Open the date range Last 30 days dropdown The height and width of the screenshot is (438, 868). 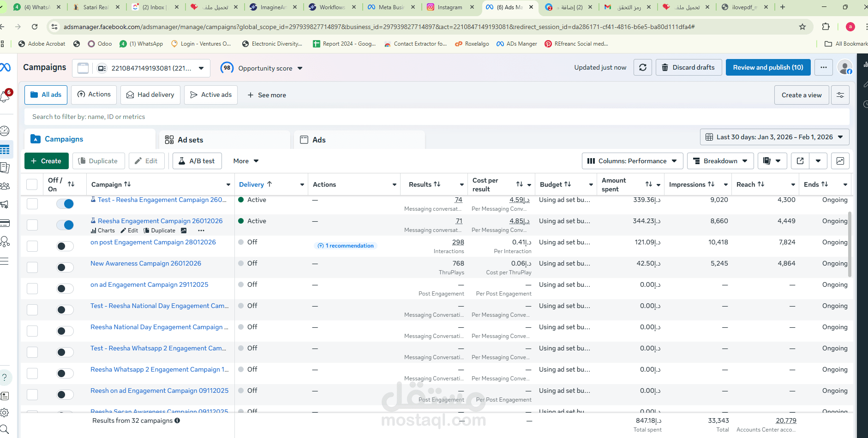[x=775, y=137]
